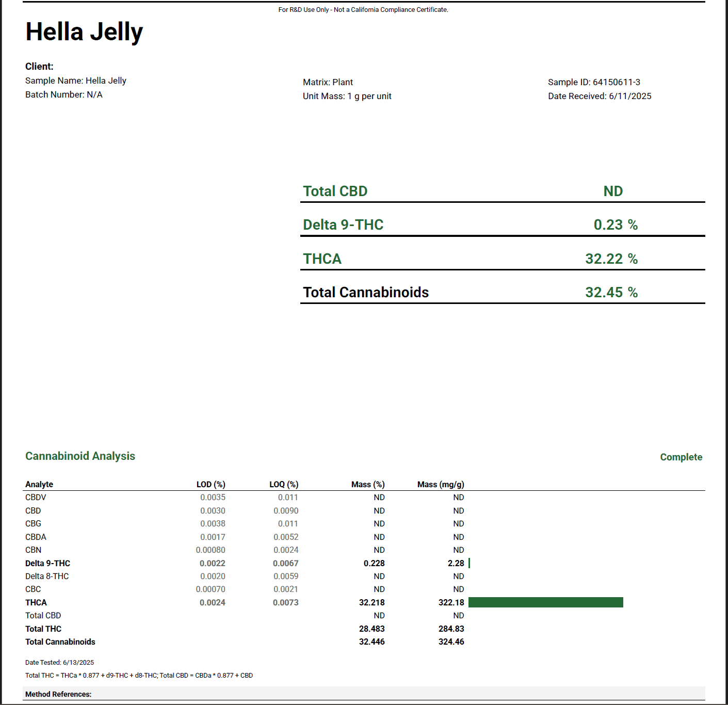Image resolution: width=728 pixels, height=705 pixels.
Task: Click the Hella Jelly title heading
Action: coord(84,32)
